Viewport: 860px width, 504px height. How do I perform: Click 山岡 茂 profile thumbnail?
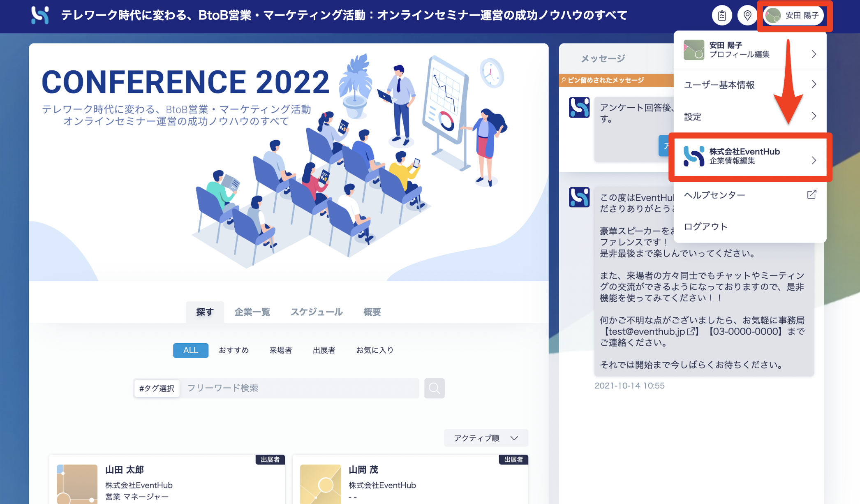pyautogui.click(x=320, y=484)
